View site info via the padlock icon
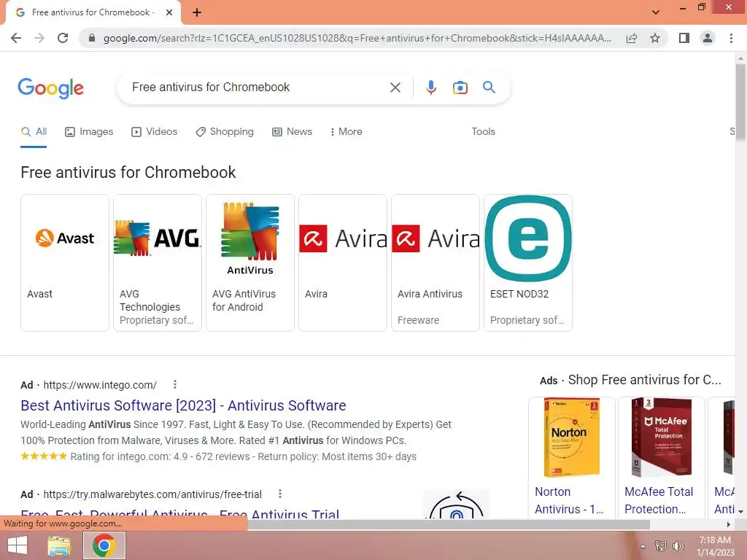The height and width of the screenshot is (560, 747). [x=92, y=38]
